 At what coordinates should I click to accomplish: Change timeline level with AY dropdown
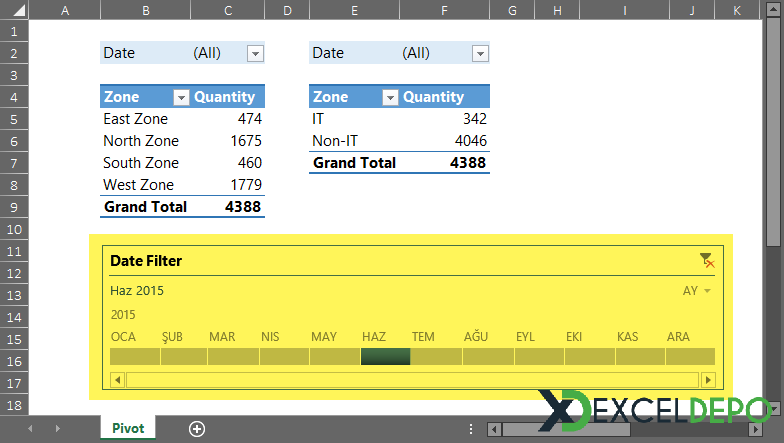point(696,290)
